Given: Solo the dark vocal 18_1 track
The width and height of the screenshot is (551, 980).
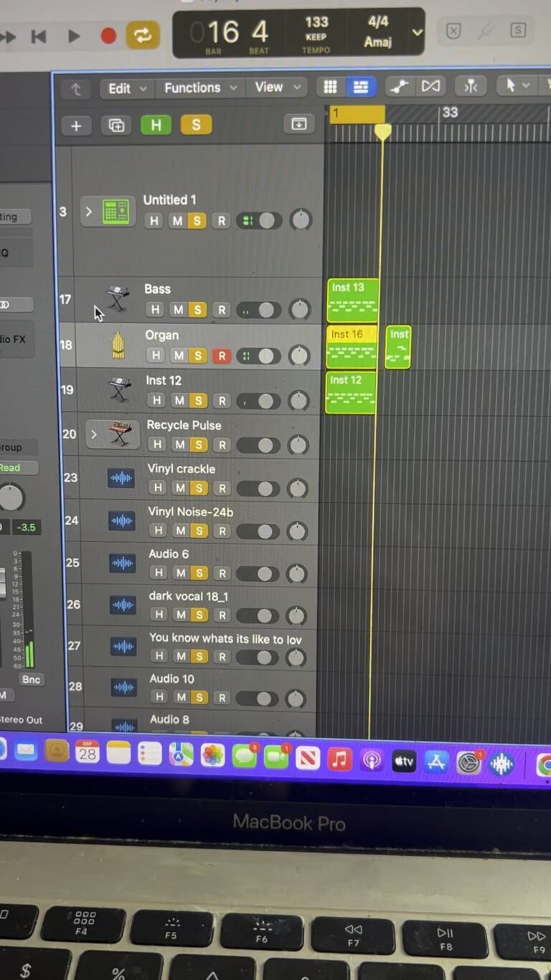Looking at the screenshot, I should point(201,615).
